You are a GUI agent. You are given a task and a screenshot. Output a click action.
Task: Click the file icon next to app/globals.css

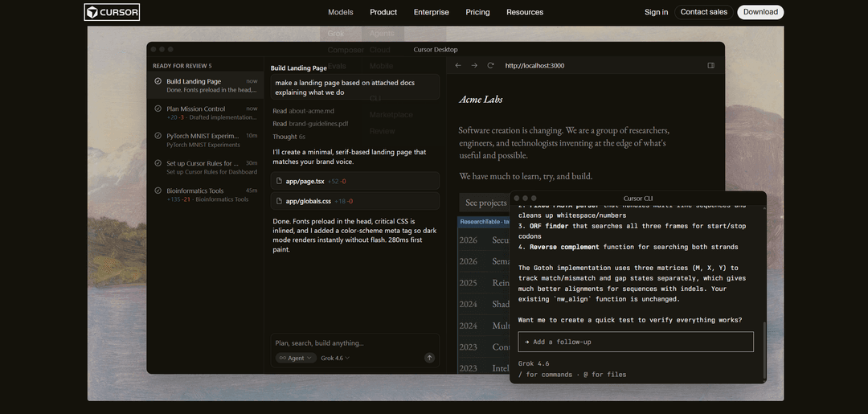(278, 201)
